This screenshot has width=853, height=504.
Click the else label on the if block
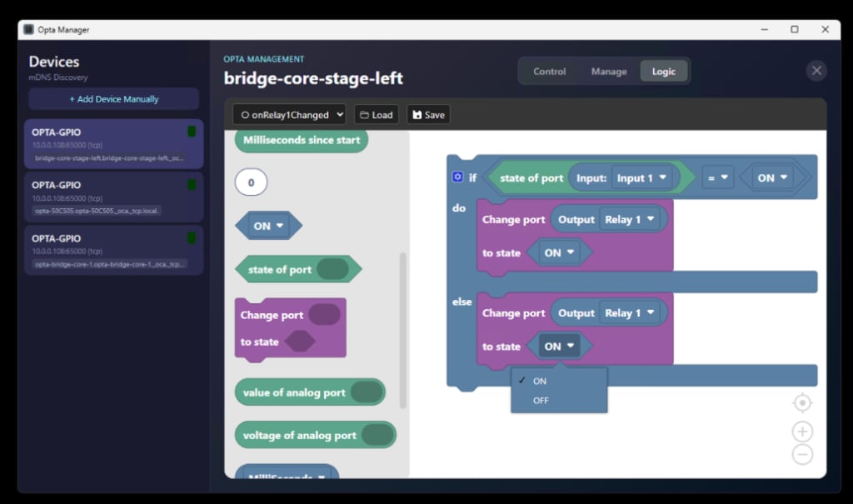pyautogui.click(x=461, y=302)
